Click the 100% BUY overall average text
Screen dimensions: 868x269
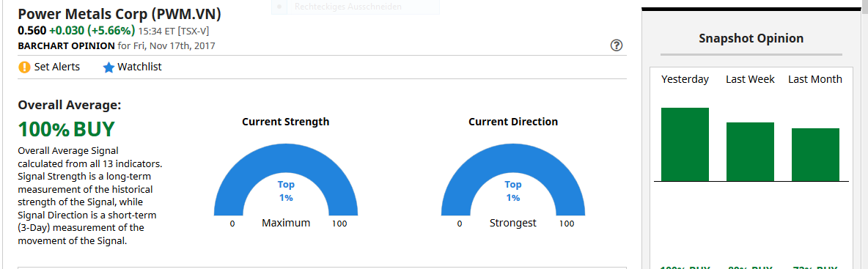click(67, 129)
